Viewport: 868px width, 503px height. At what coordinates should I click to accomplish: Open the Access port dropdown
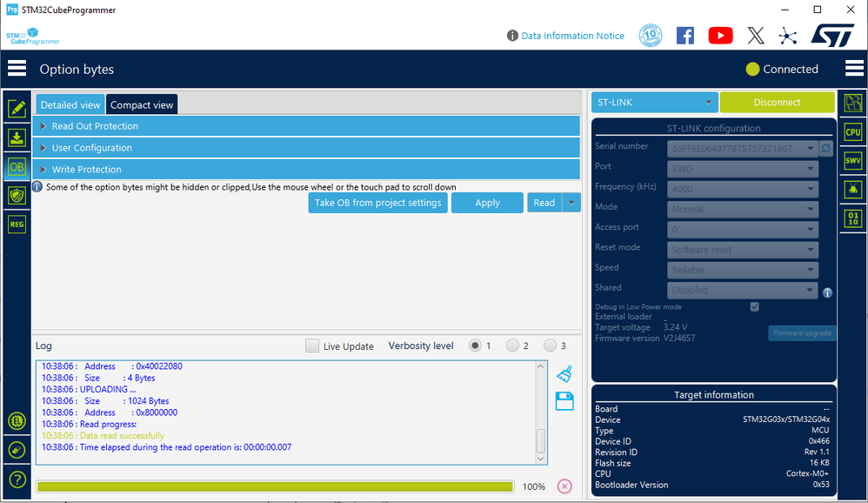[742, 230]
